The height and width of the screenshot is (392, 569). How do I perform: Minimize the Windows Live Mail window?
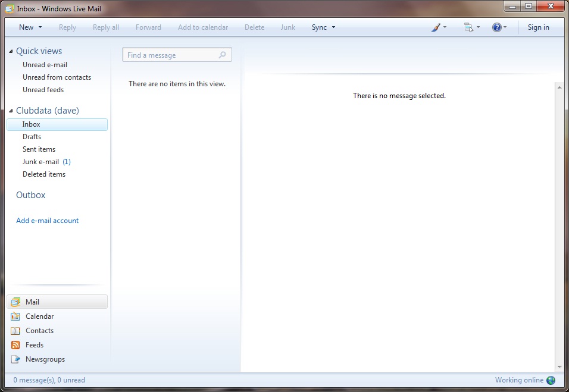coord(512,7)
